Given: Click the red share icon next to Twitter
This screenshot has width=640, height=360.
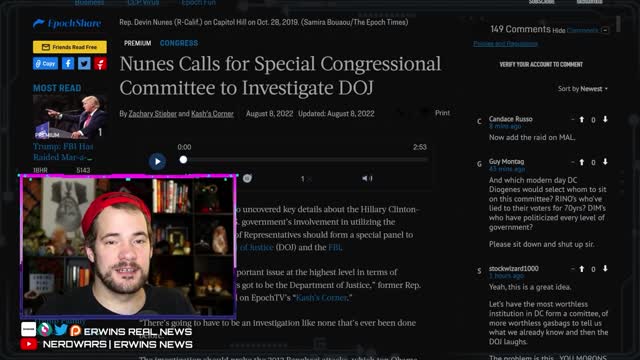Looking at the screenshot, I should tap(100, 64).
